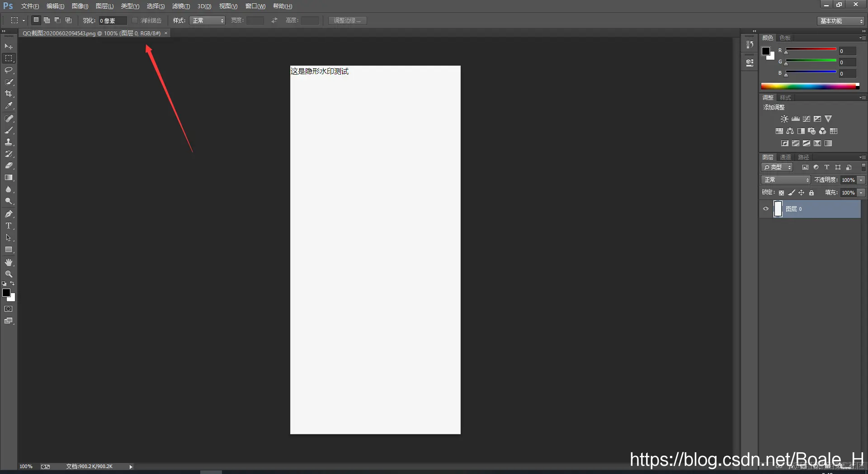The height and width of the screenshot is (474, 868).
Task: Click the color spectrum ramp bar
Action: 810,86
